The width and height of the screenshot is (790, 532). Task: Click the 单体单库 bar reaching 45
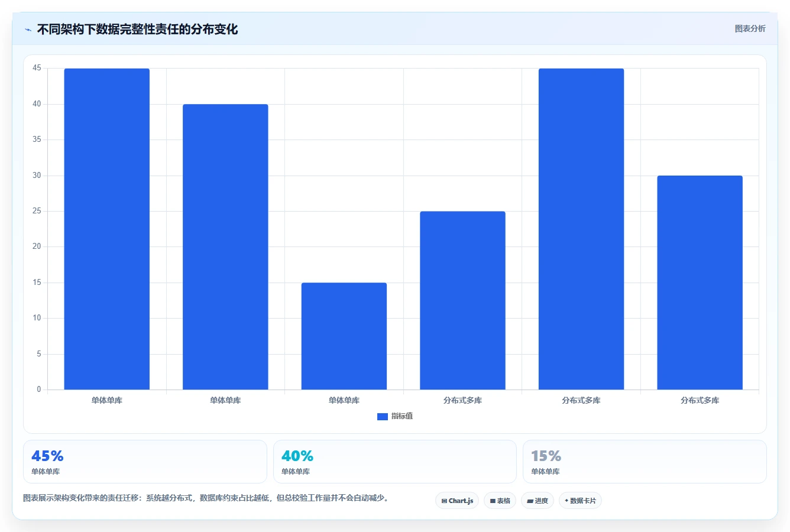[x=107, y=229]
